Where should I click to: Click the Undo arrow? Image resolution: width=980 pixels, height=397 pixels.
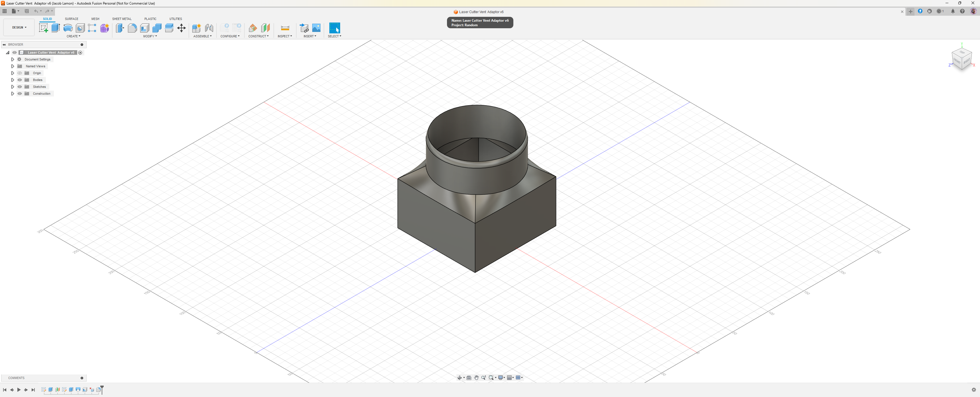click(x=36, y=11)
